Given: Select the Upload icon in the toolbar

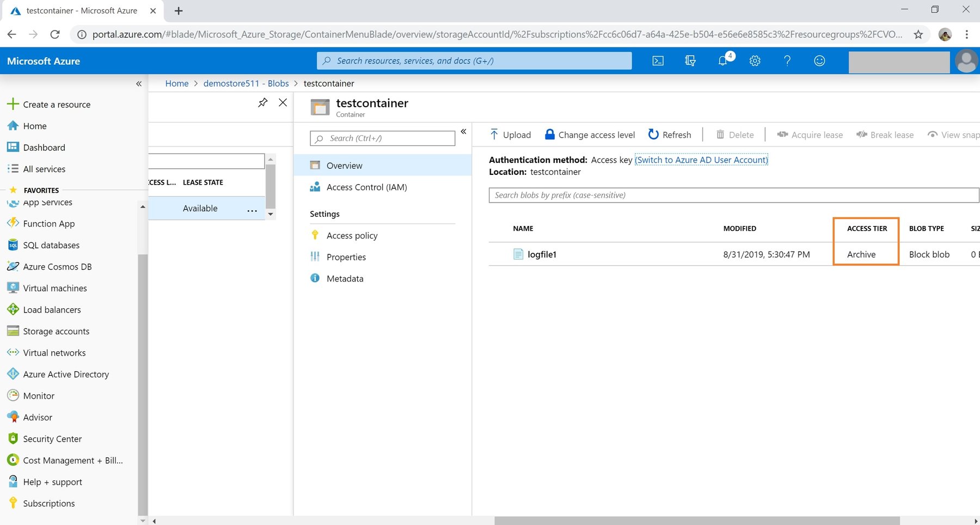Looking at the screenshot, I should [494, 135].
